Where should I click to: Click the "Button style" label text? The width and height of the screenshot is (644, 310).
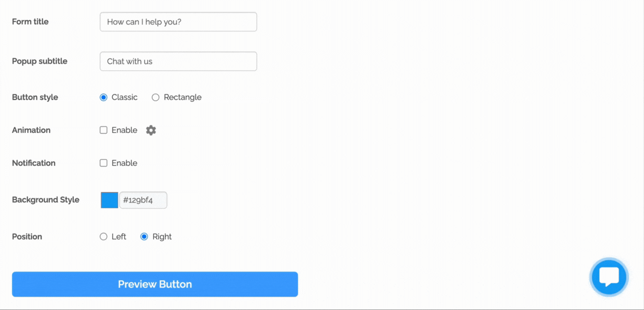[x=35, y=97]
